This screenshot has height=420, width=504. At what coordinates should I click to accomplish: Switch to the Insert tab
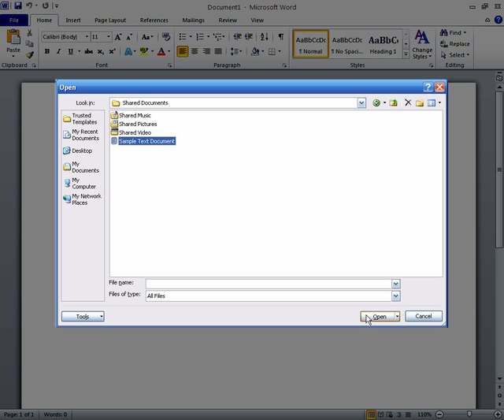73,20
